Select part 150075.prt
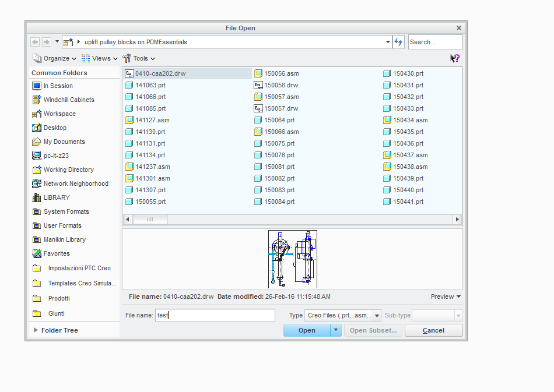 click(275, 143)
